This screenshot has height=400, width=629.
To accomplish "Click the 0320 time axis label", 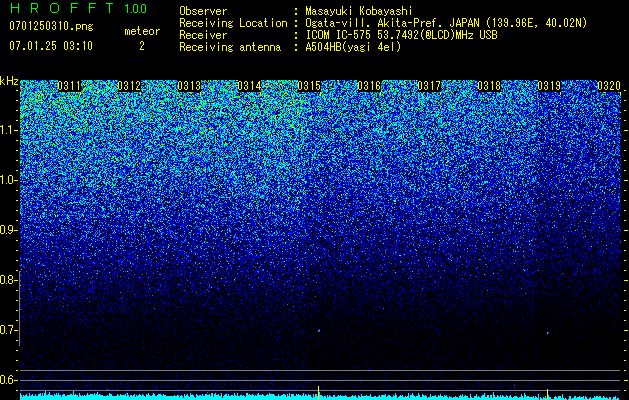I will [x=609, y=86].
